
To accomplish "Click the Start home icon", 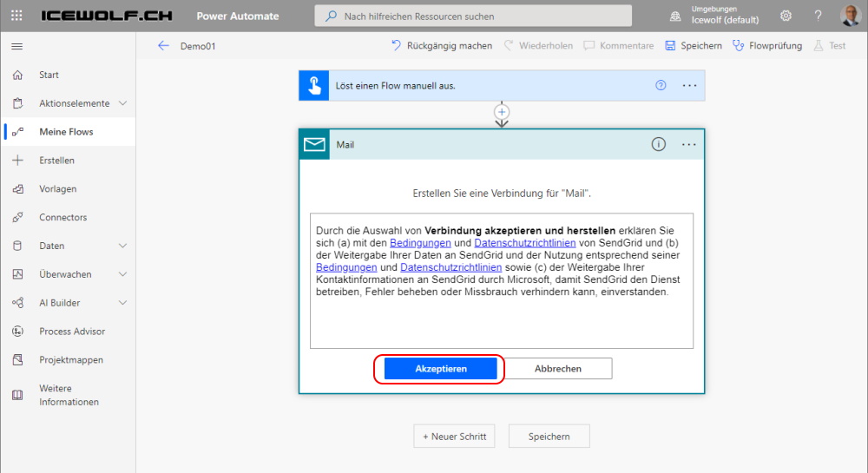I will (17, 75).
